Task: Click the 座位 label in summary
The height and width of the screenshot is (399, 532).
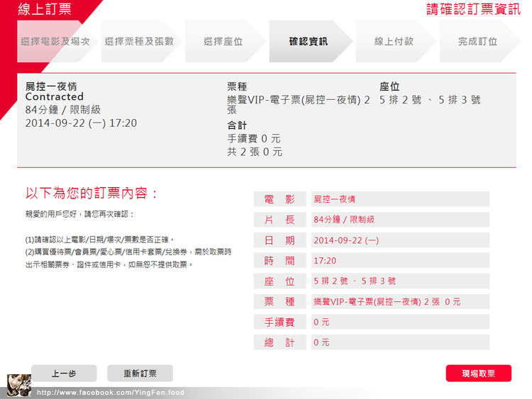Action: (389, 86)
